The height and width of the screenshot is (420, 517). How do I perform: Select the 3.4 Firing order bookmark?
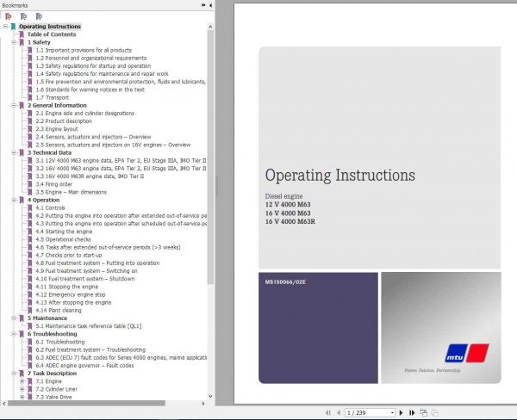click(54, 184)
